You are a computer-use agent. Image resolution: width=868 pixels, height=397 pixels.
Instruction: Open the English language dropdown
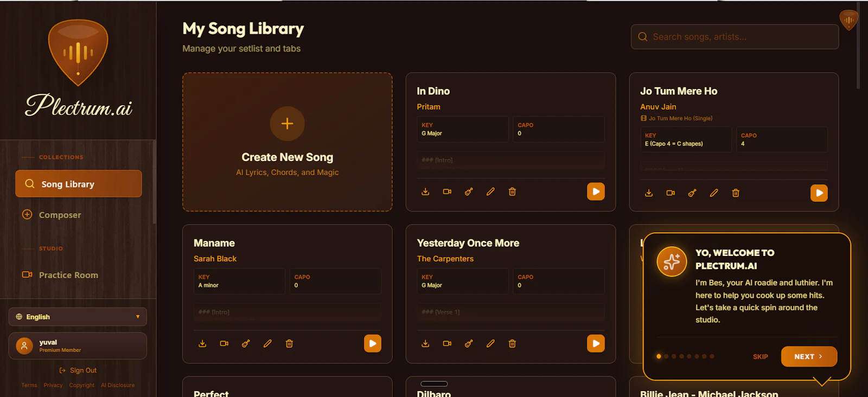click(78, 317)
